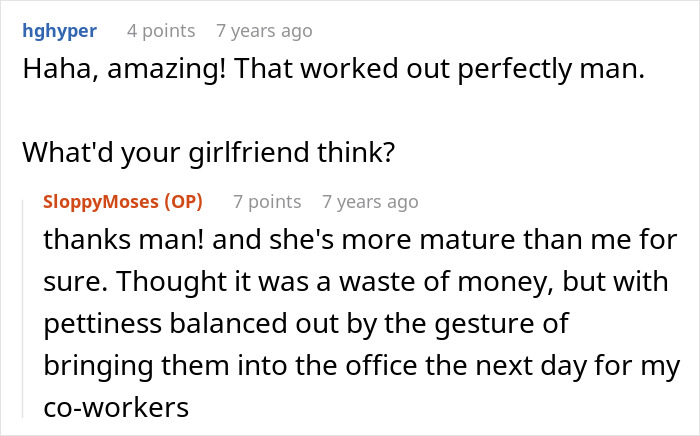Click the line 'Haha, amazing! That worked out perfectly man.'

point(333,69)
